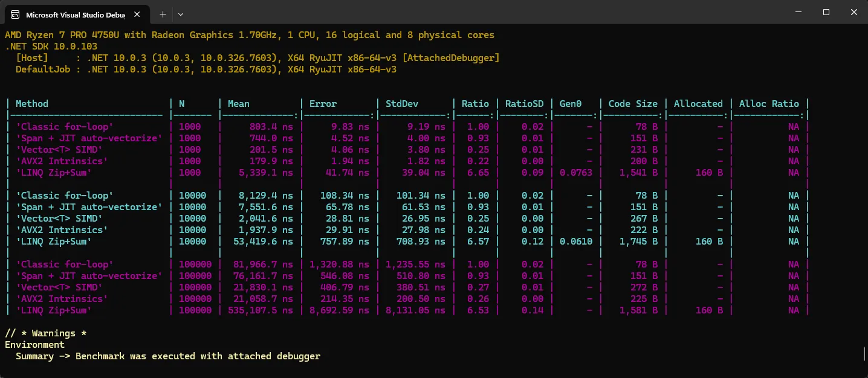
Task: Minimize the terminal window
Action: coord(797,13)
